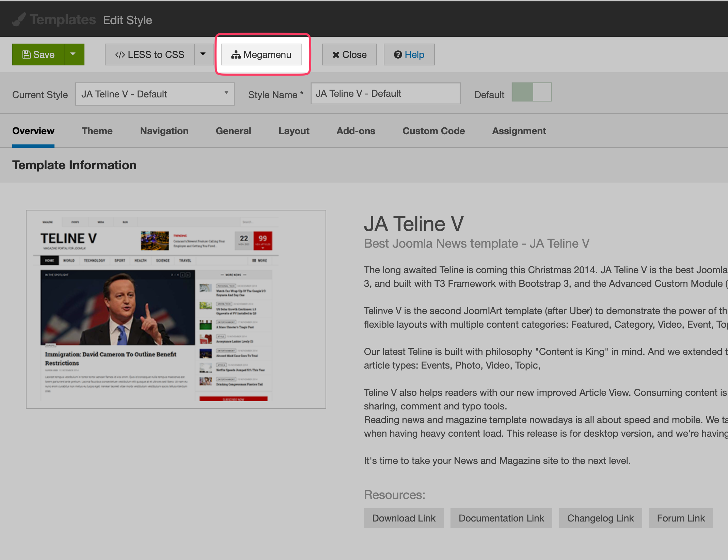This screenshot has width=728, height=560.
Task: Open the Save options dropdown arrow
Action: pos(73,55)
